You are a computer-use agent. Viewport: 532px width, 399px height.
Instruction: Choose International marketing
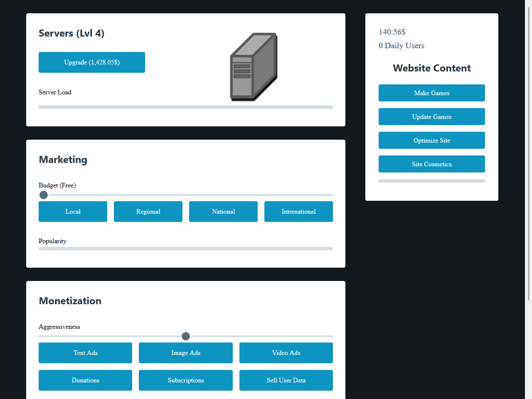298,212
